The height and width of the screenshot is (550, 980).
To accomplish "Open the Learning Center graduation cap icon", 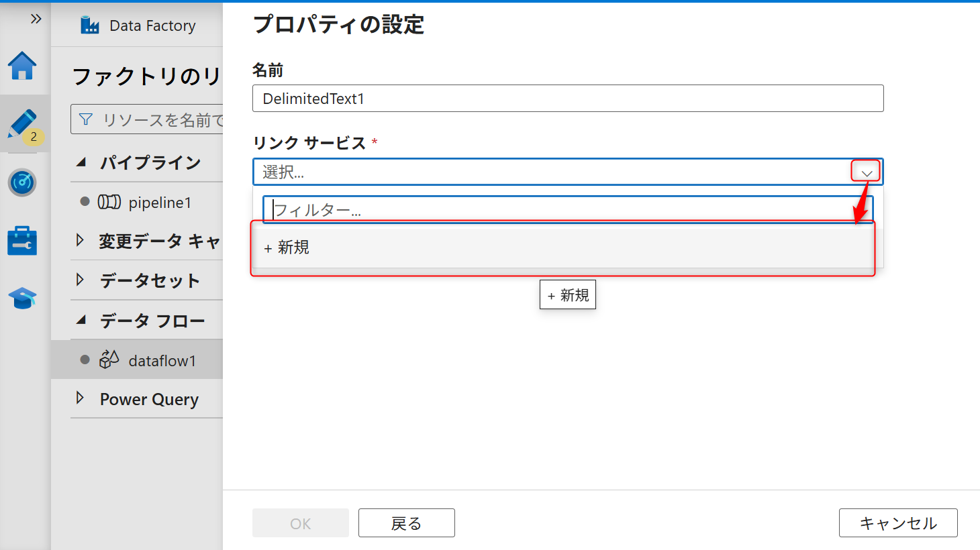I will [22, 298].
